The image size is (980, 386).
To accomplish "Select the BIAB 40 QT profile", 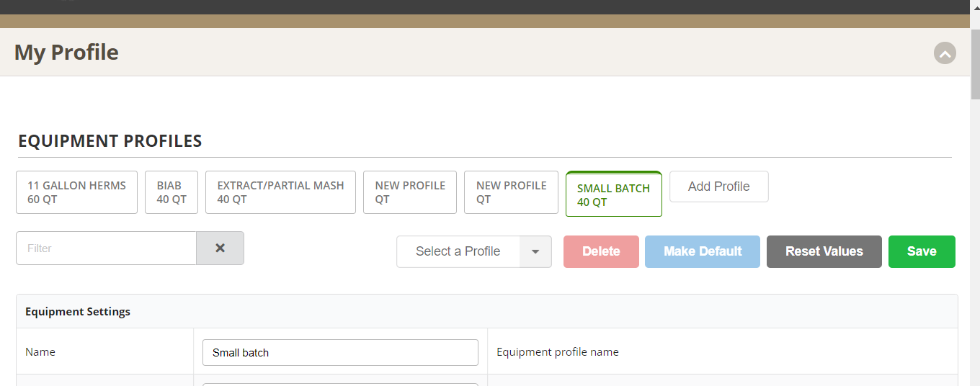I will [171, 192].
